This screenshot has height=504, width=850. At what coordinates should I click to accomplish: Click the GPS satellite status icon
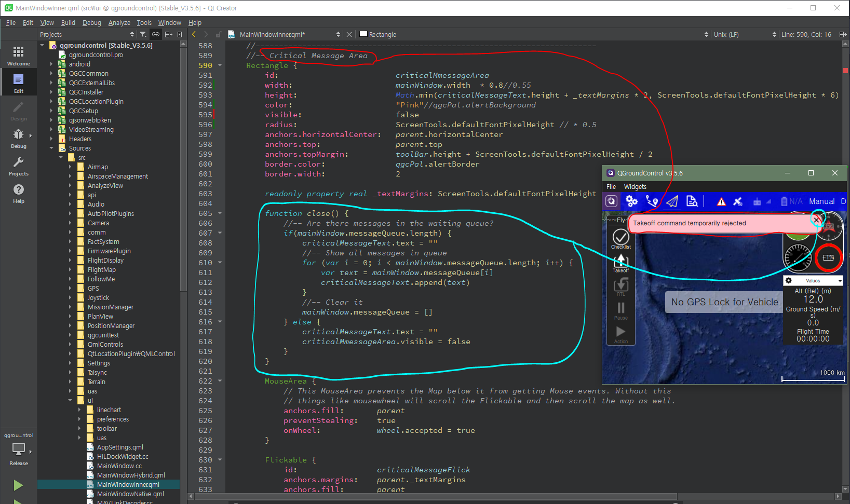[x=738, y=202]
